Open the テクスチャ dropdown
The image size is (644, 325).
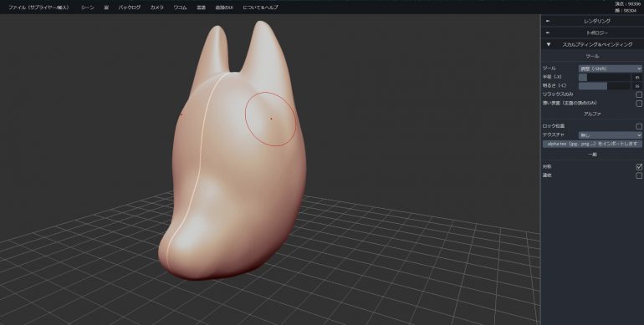pos(610,135)
